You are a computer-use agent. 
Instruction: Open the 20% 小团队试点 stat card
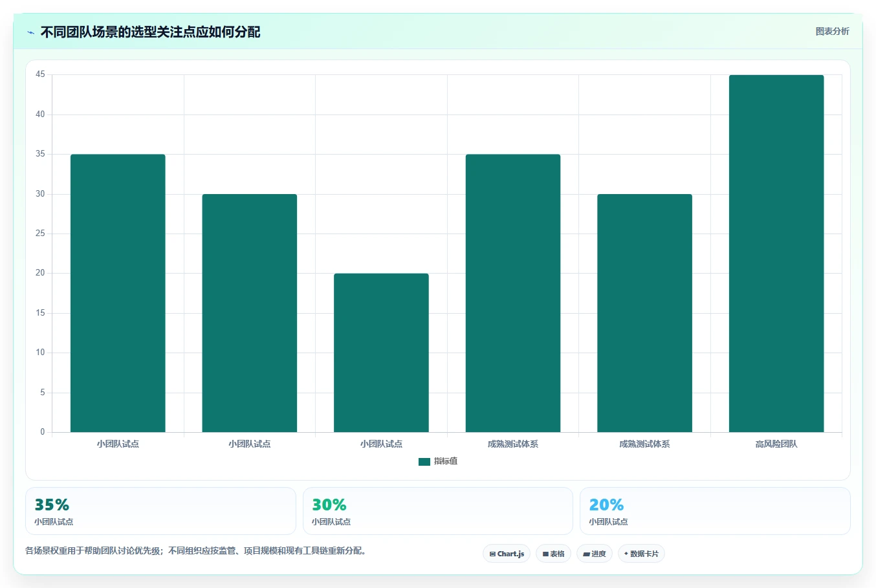(715, 511)
